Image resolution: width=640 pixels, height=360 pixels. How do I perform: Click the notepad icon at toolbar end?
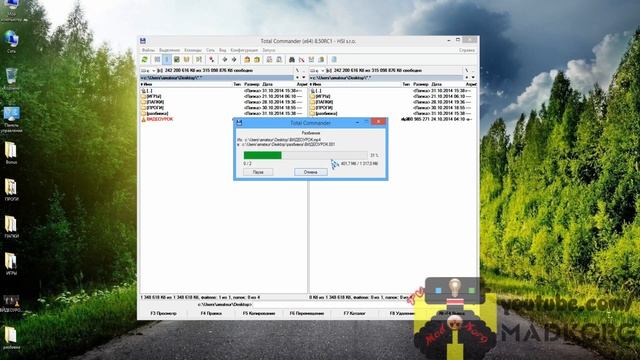[333, 60]
